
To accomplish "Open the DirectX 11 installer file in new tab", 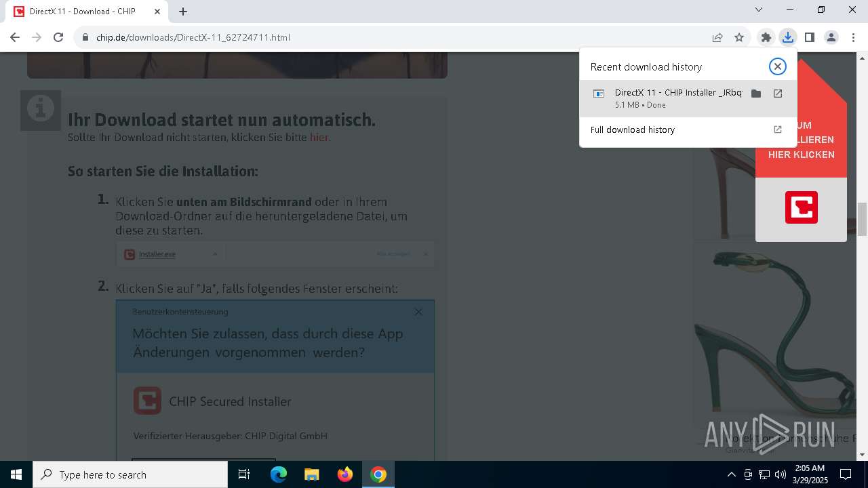I will click(x=778, y=94).
